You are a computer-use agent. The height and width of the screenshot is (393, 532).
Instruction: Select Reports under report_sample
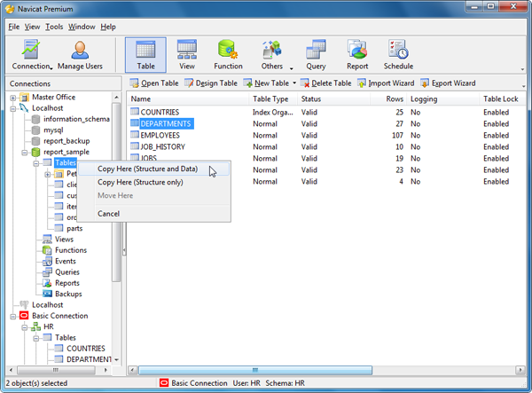[x=67, y=283]
